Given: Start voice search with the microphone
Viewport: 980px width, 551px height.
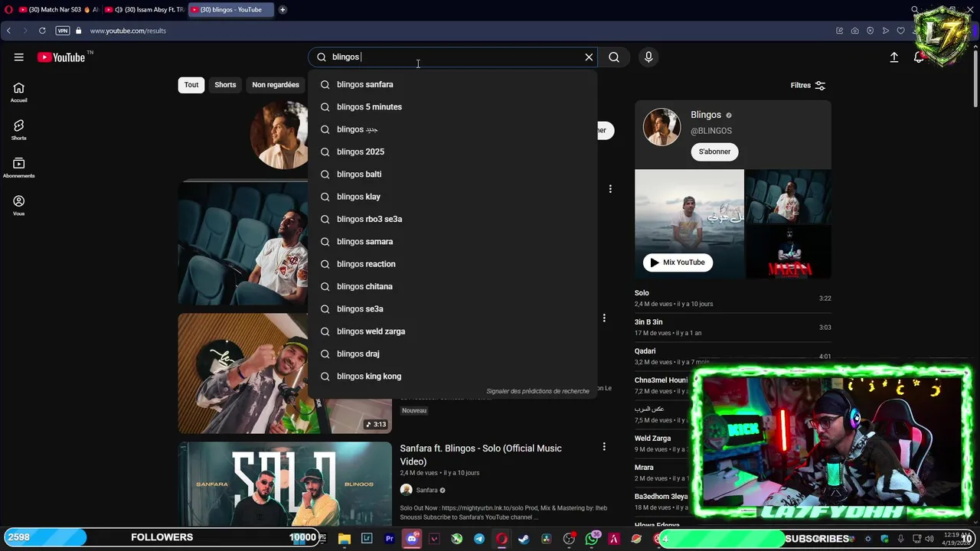Looking at the screenshot, I should pos(648,57).
